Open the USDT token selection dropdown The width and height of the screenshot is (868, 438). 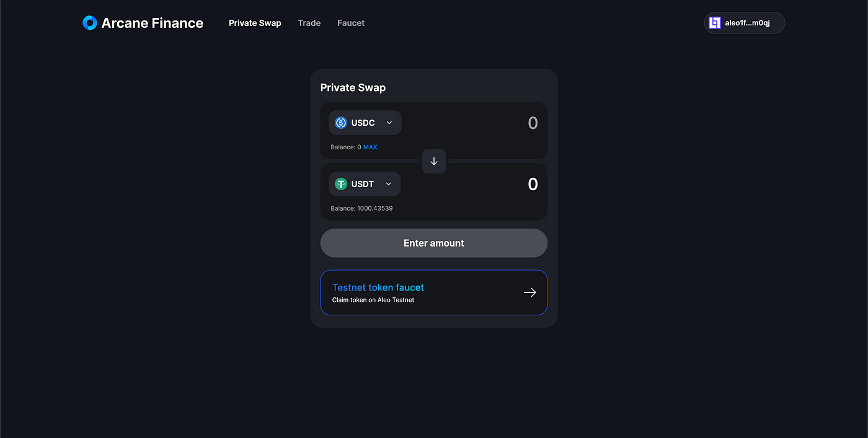[x=365, y=183]
